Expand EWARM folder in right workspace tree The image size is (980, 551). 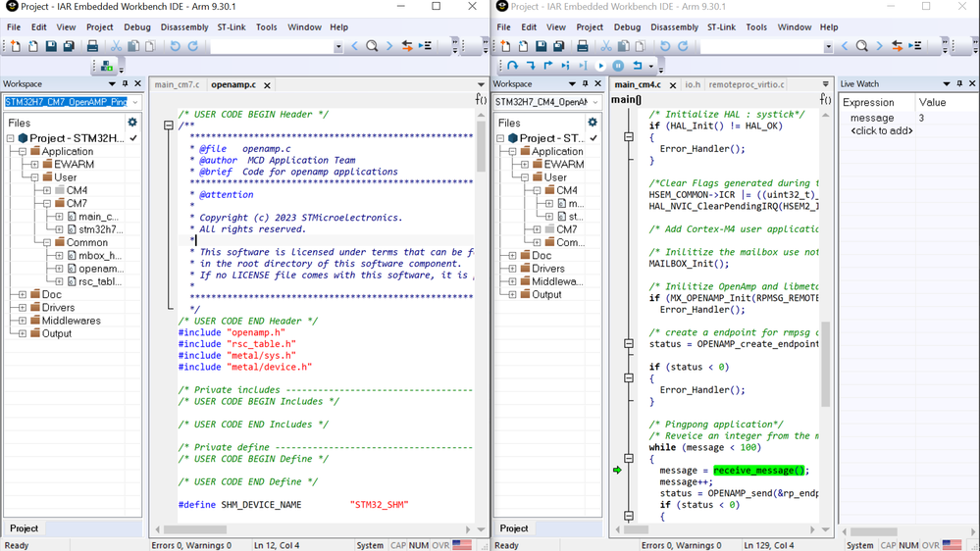click(525, 165)
